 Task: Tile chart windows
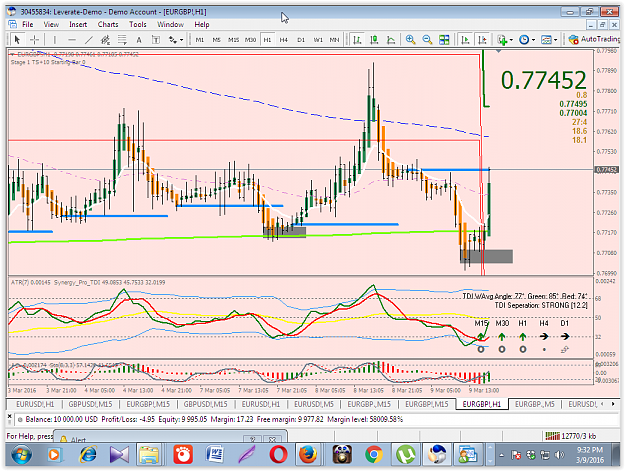444,39
